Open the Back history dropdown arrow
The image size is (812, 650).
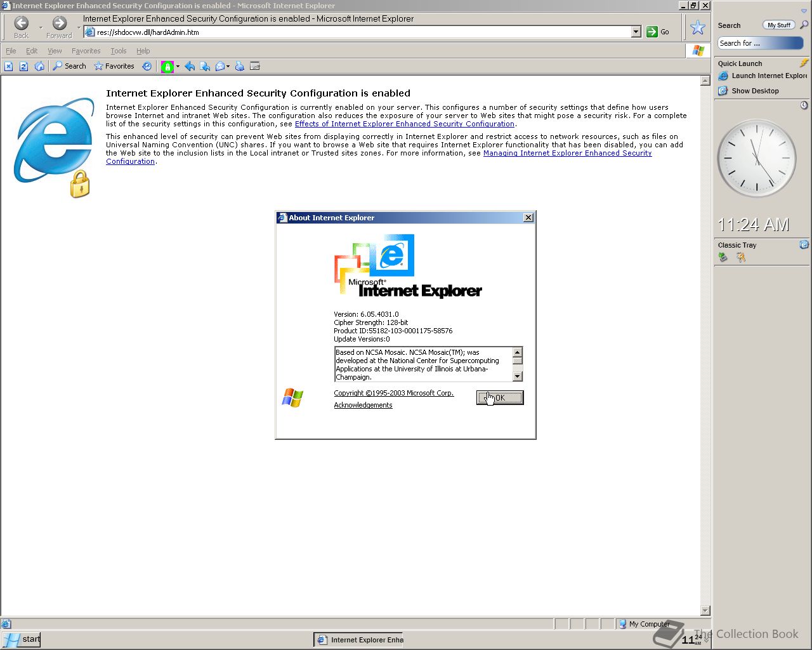[x=41, y=27]
